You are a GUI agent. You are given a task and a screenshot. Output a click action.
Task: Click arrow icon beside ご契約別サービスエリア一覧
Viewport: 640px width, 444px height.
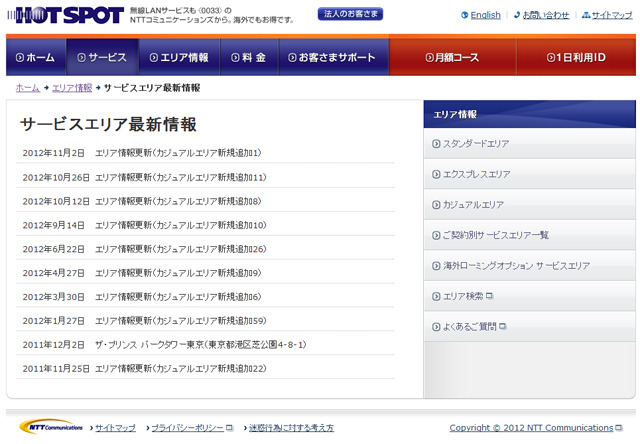coord(436,235)
